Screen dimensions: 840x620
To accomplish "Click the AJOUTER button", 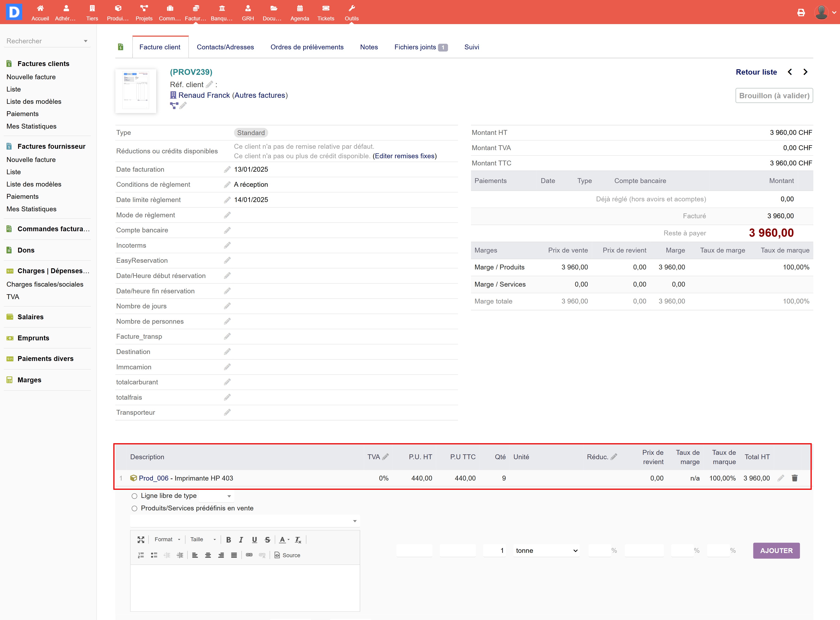I will point(776,550).
